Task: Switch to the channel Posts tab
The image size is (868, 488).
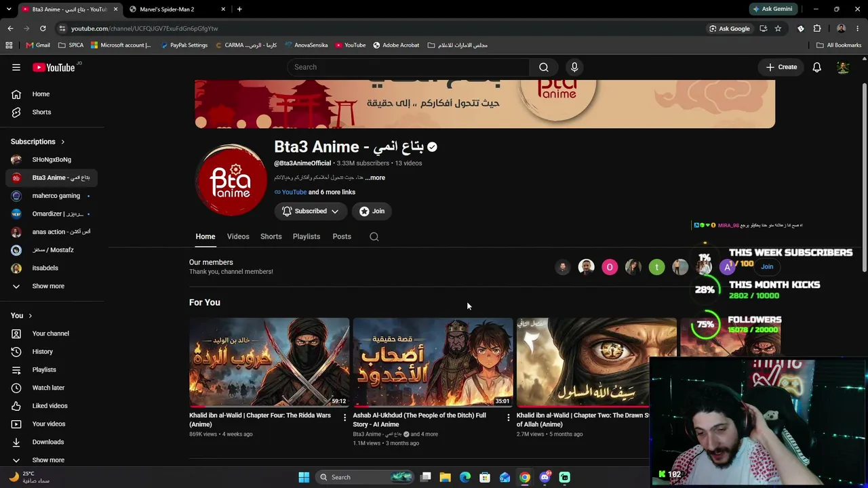Action: 342,237
